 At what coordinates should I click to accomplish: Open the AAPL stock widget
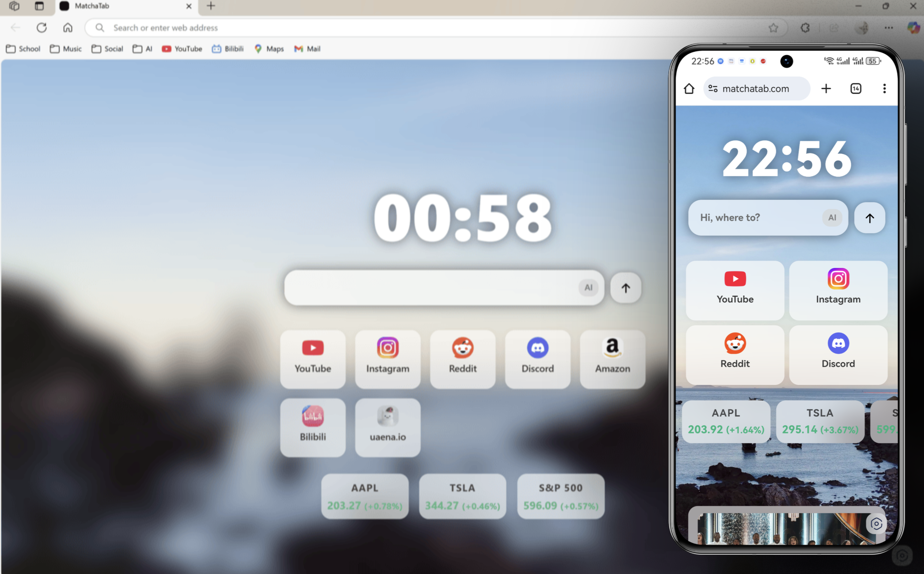point(364,496)
